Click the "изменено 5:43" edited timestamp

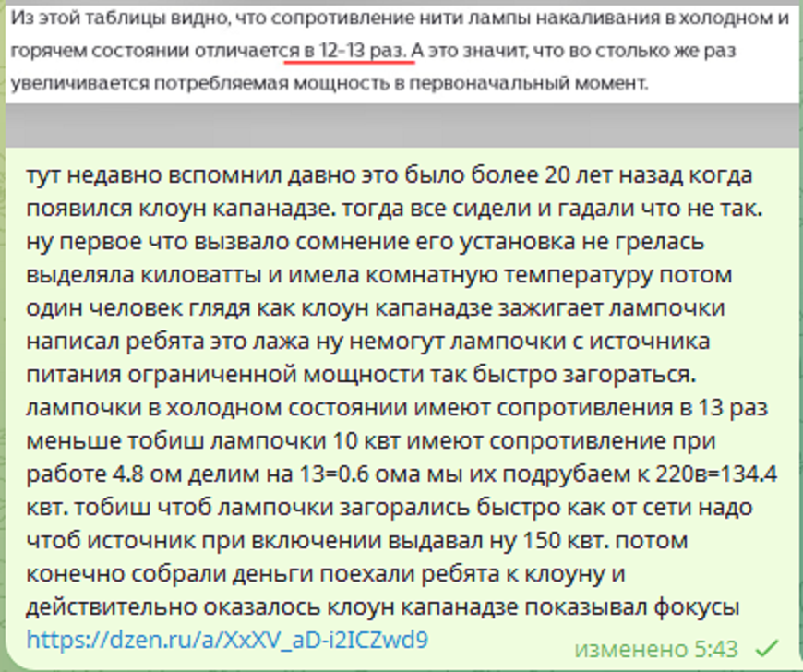point(655,648)
